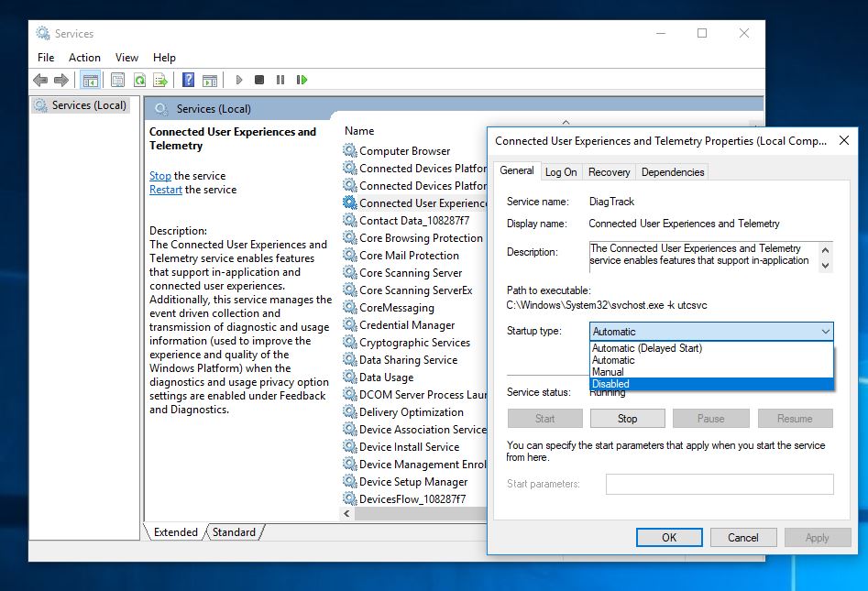Click the Show/Hide Console Tree toolbar icon
868x591 pixels.
tap(91, 81)
